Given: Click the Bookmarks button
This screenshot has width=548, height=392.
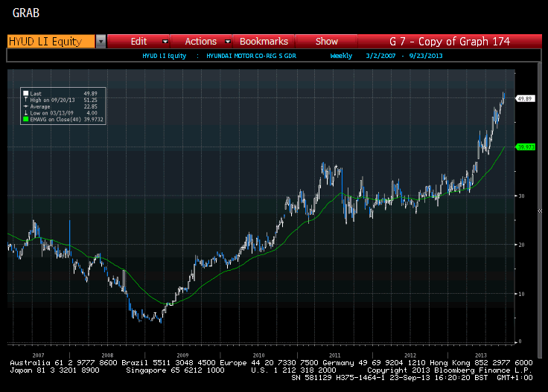Looking at the screenshot, I should coord(264,42).
